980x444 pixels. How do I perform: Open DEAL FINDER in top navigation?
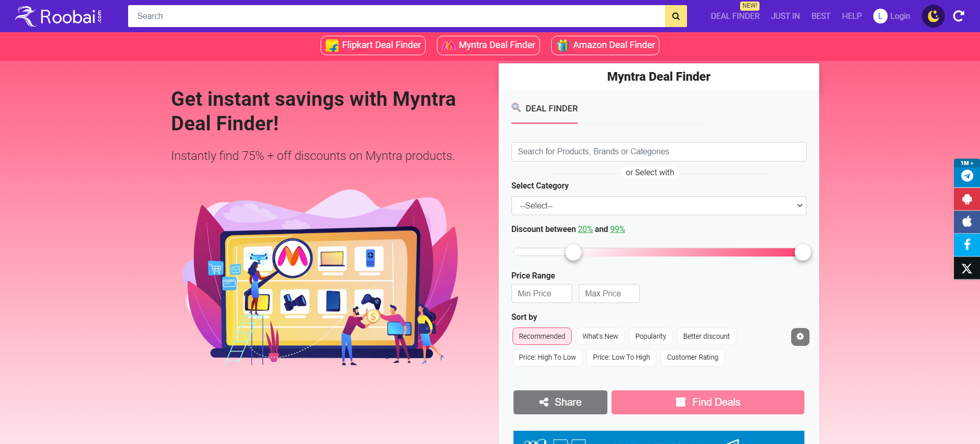coord(735,16)
